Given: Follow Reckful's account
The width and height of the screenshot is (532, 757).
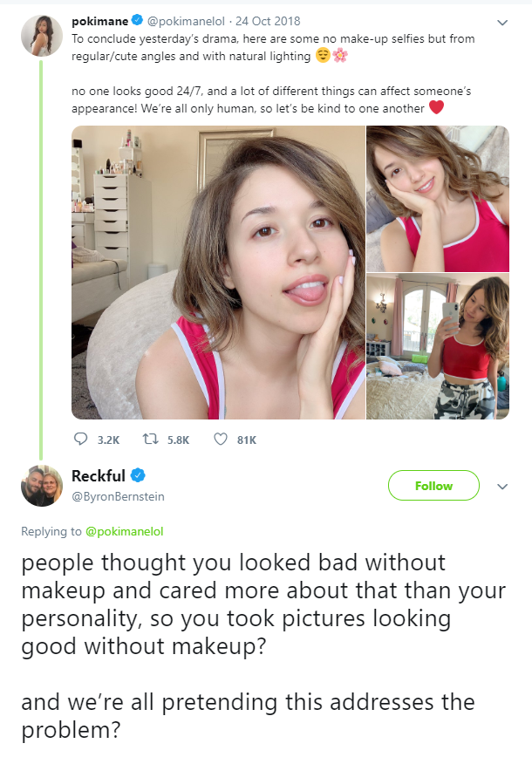Looking at the screenshot, I should (x=433, y=486).
